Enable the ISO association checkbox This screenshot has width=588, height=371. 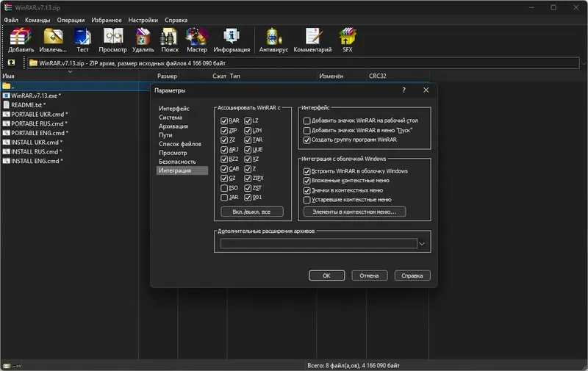tap(224, 188)
